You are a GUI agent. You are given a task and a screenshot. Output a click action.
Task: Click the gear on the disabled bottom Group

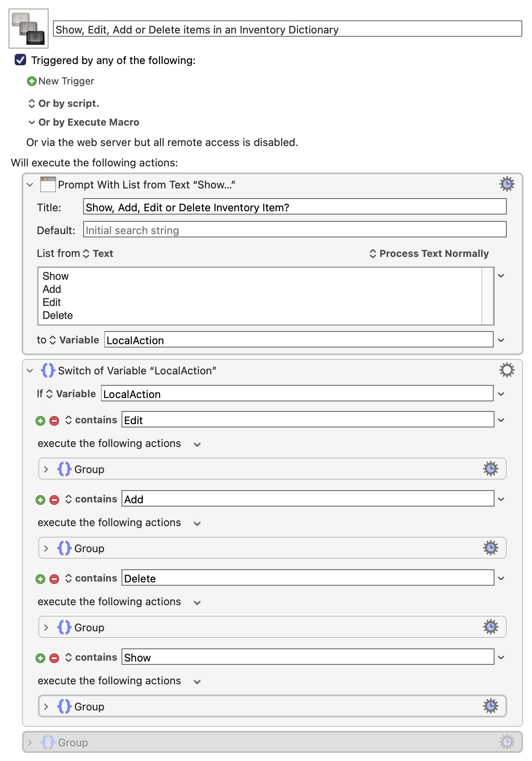pyautogui.click(x=507, y=742)
